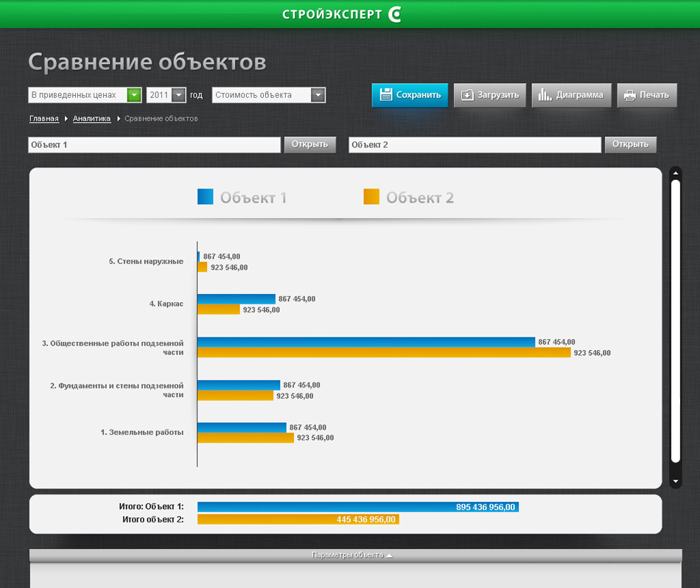This screenshot has width=700, height=588.
Task: Click the Объект 1 legend label
Action: coord(253,197)
